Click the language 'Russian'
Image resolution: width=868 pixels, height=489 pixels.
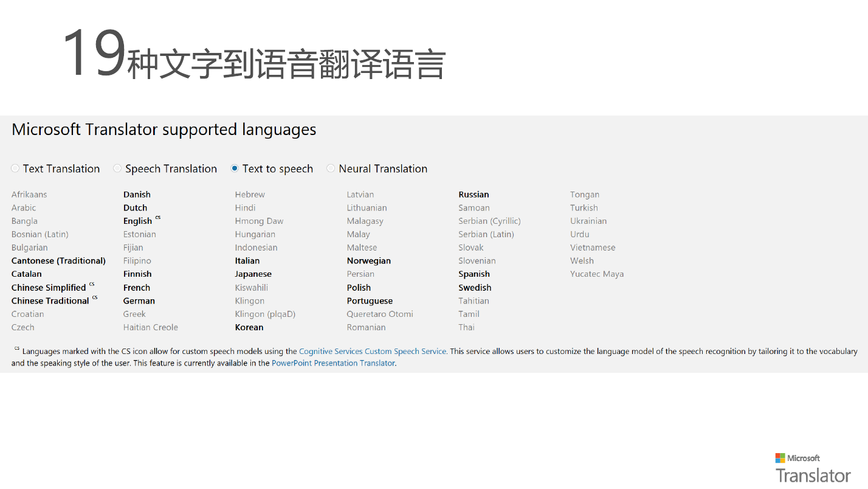point(474,195)
